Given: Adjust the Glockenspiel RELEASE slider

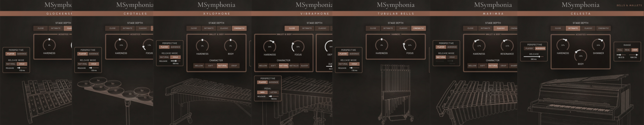Looking at the screenshot, I should pos(22,68).
